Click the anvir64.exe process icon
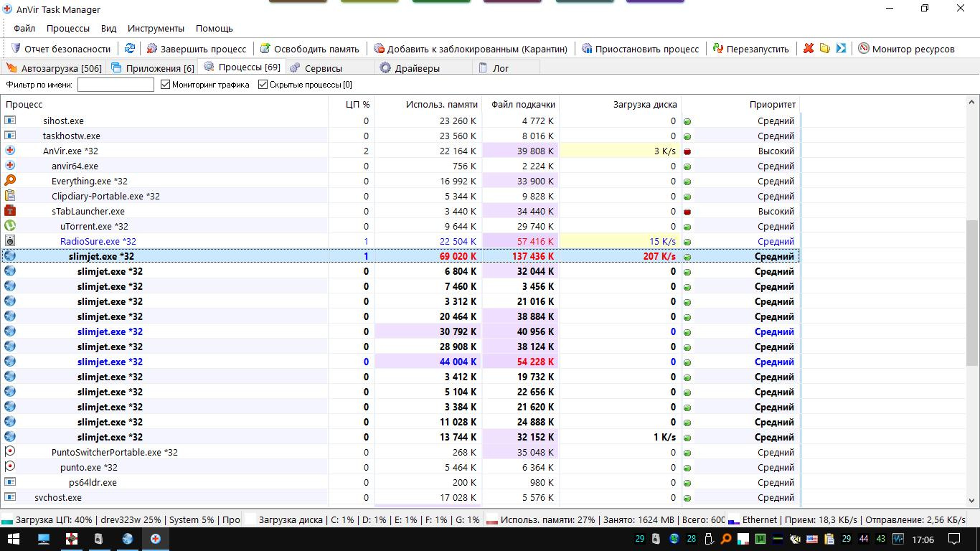The image size is (980, 551). 10,166
